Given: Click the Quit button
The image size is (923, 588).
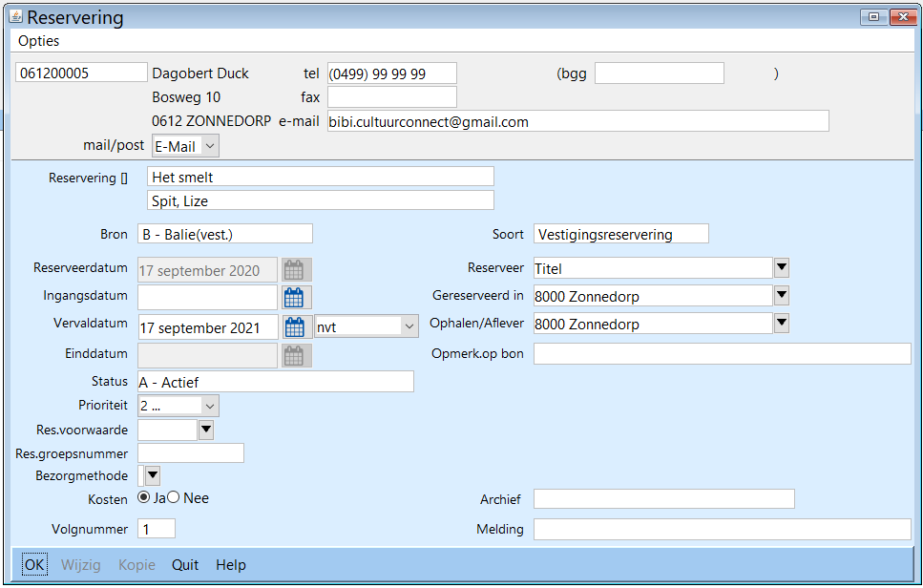Looking at the screenshot, I should point(185,565).
